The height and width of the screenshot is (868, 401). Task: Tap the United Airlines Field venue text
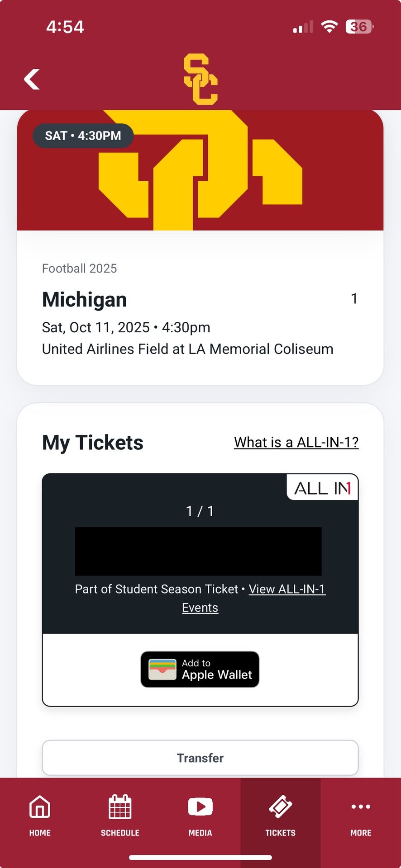pyautogui.click(x=187, y=349)
